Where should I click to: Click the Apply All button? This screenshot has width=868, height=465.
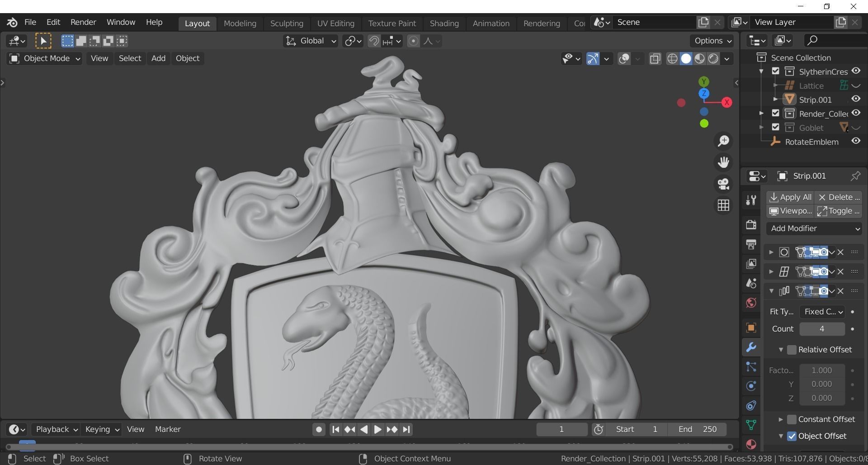tap(790, 197)
